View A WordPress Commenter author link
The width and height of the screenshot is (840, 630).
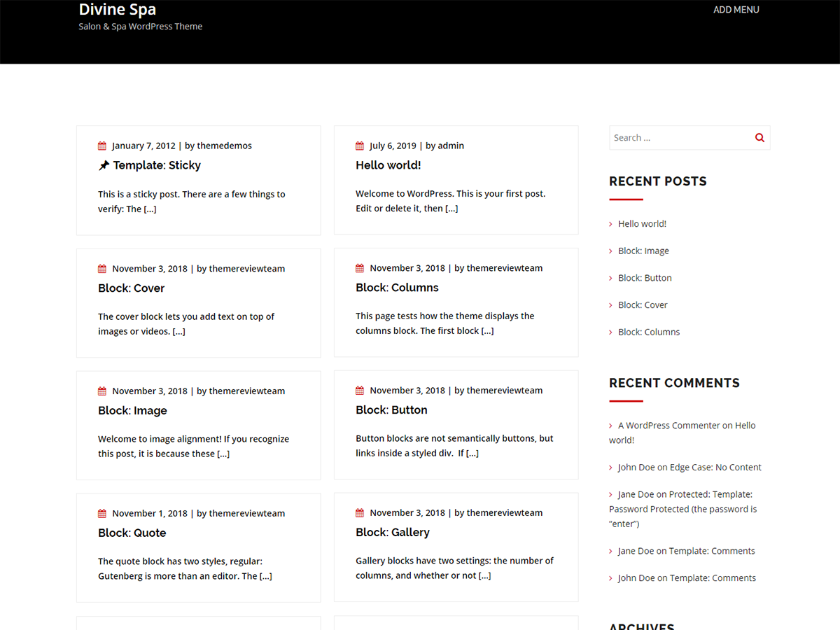tap(668, 426)
